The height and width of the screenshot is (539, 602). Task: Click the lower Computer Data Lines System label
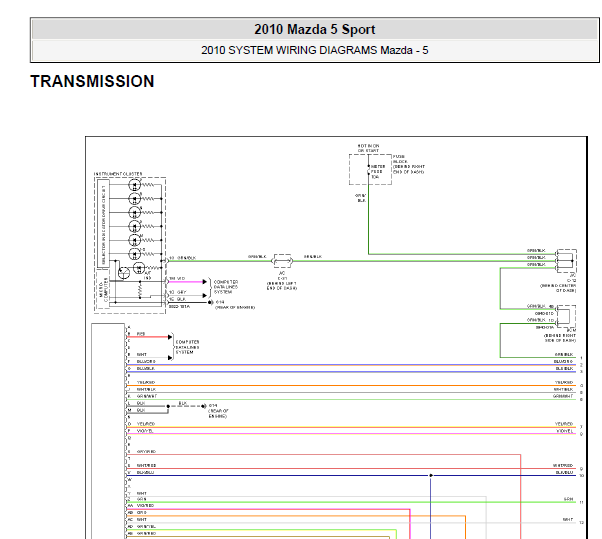click(x=187, y=347)
